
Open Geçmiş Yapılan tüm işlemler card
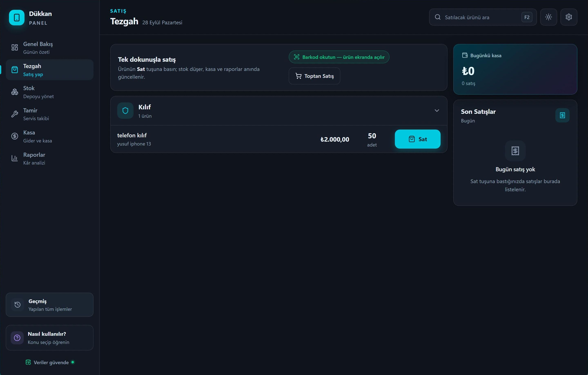point(50,304)
